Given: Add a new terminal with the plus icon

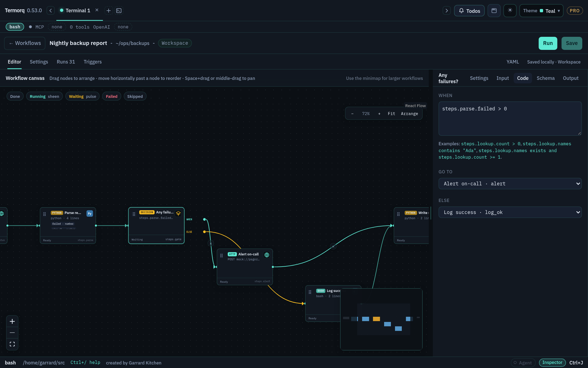Looking at the screenshot, I should (109, 11).
